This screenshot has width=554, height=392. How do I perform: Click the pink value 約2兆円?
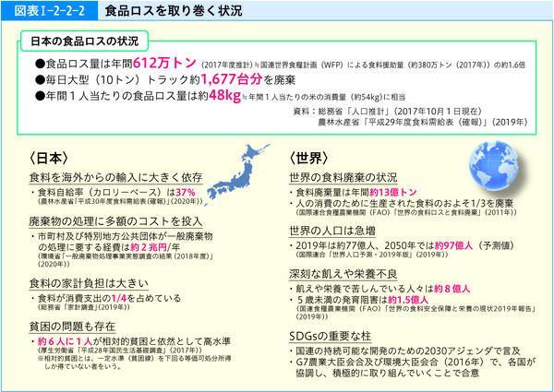tap(149, 247)
